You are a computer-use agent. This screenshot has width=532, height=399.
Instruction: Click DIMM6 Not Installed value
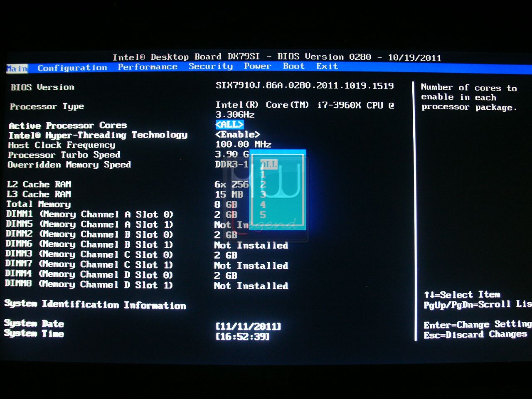tap(251, 246)
